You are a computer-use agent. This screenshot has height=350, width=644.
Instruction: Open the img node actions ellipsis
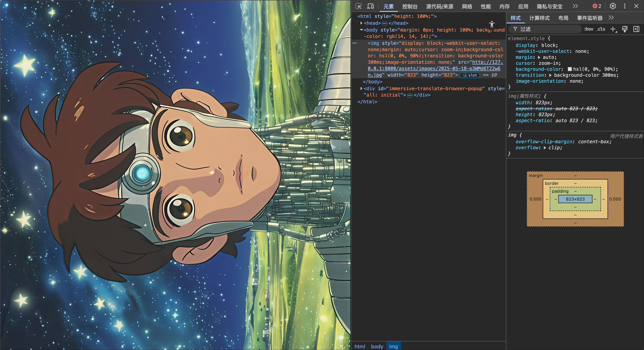point(355,43)
